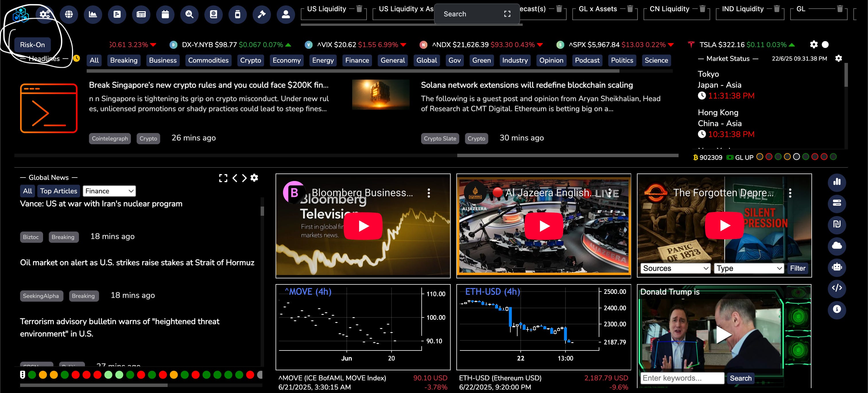
Task: Open the calendar icon in top toolbar
Action: tap(165, 14)
